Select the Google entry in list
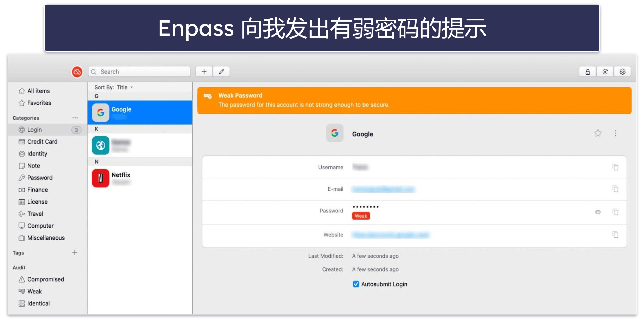 click(140, 113)
